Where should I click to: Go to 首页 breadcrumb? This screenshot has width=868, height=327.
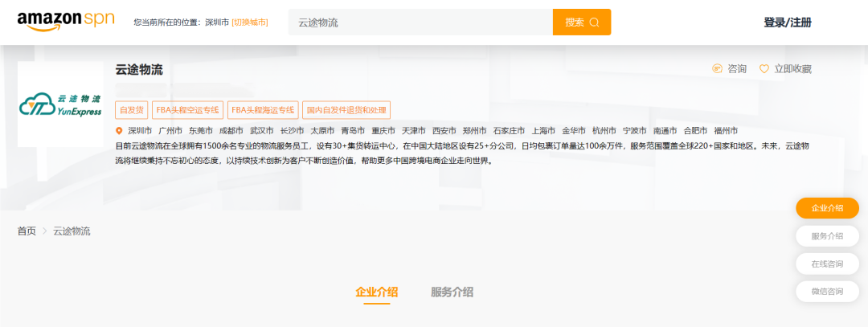(x=27, y=231)
